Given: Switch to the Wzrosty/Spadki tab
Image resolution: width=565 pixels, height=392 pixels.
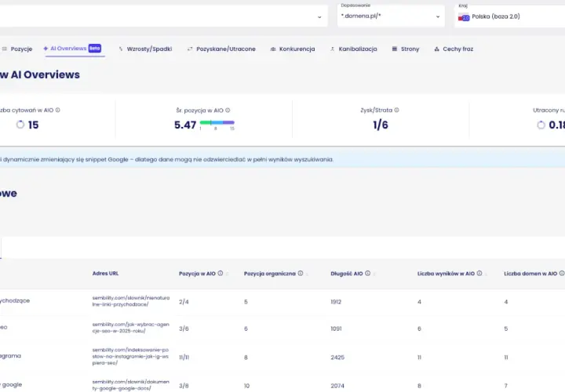Looking at the screenshot, I should pos(146,49).
